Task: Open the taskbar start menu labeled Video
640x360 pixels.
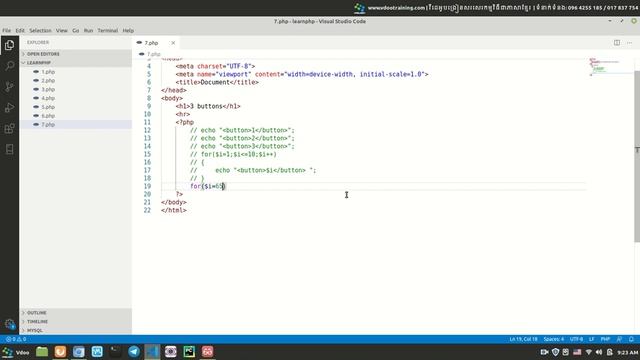Action: [x=16, y=352]
